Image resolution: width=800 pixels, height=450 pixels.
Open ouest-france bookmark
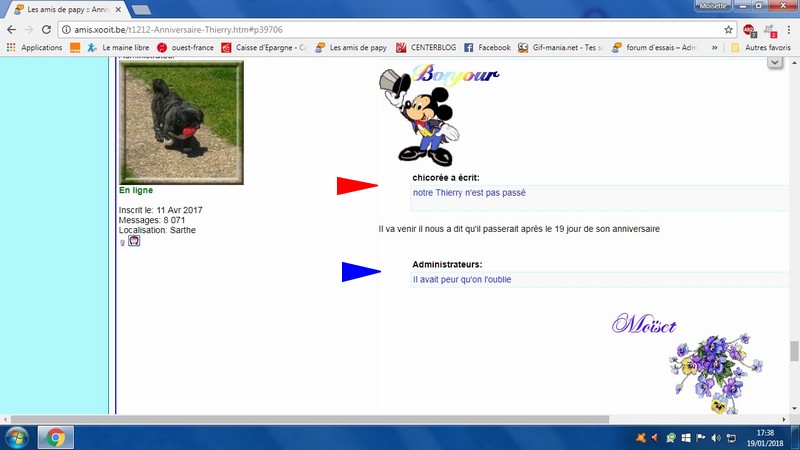tap(185, 47)
